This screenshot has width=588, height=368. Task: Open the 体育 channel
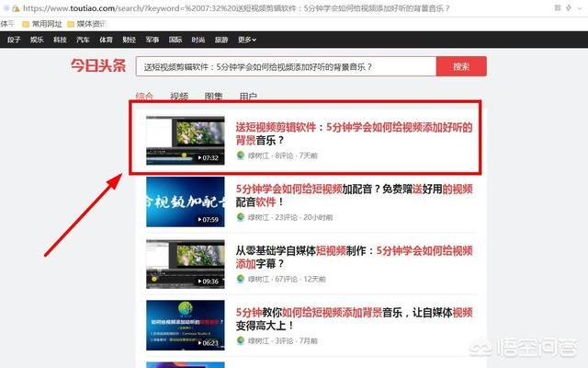[x=106, y=40]
